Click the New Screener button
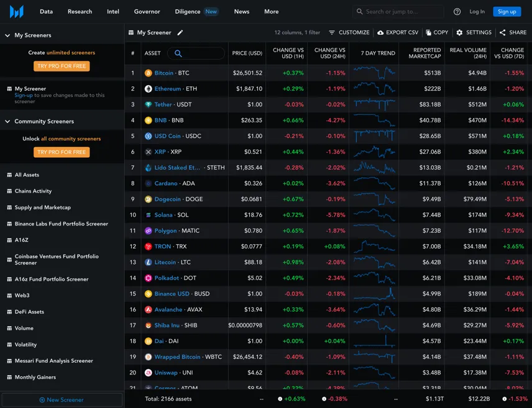Image resolution: width=532 pixels, height=408 pixels. [x=62, y=400]
